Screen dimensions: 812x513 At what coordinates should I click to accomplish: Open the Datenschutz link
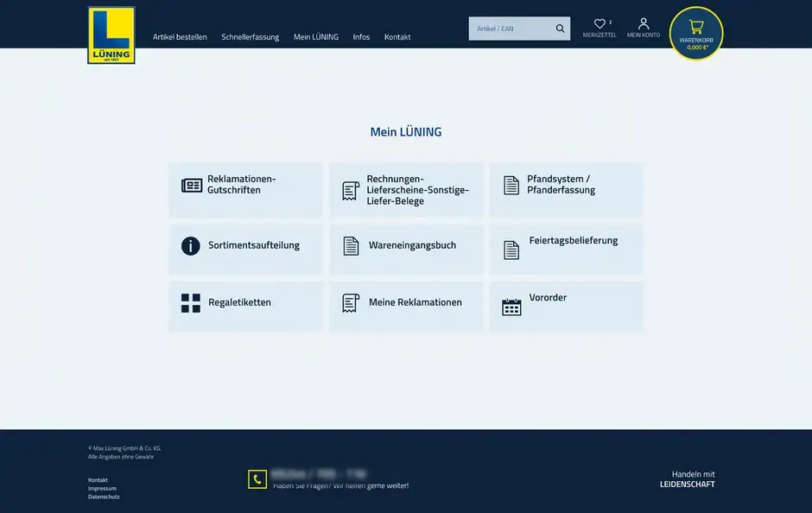click(104, 496)
